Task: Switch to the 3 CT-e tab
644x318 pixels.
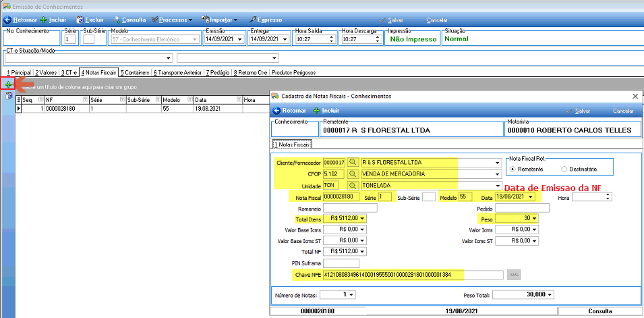Action: pos(69,73)
